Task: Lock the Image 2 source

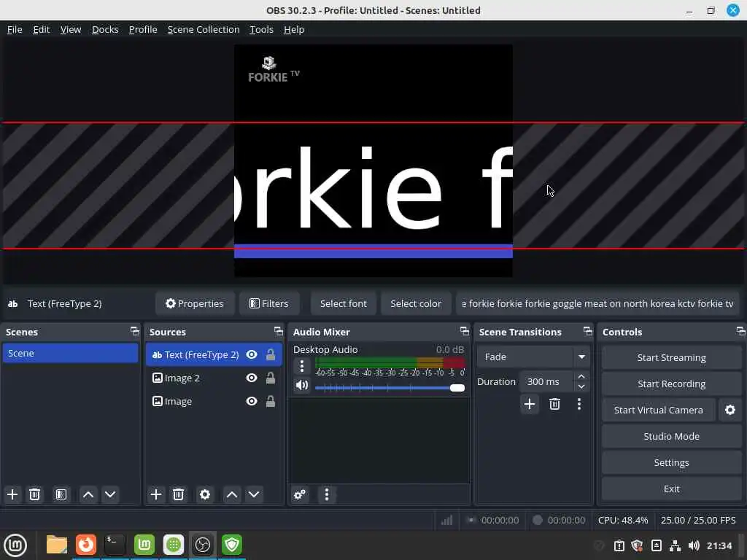Action: [x=270, y=378]
